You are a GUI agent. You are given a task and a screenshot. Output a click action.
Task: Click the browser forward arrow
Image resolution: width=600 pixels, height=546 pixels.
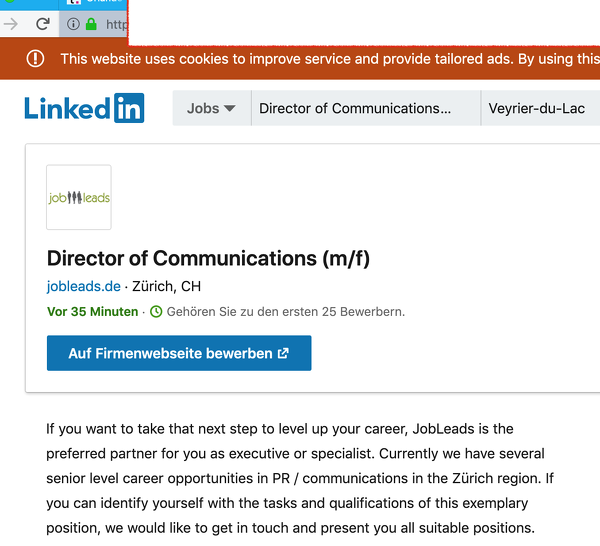point(11,23)
